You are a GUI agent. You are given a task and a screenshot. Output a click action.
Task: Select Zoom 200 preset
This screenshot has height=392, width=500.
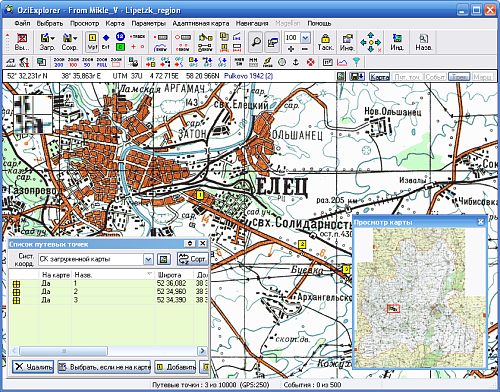pos(59,62)
